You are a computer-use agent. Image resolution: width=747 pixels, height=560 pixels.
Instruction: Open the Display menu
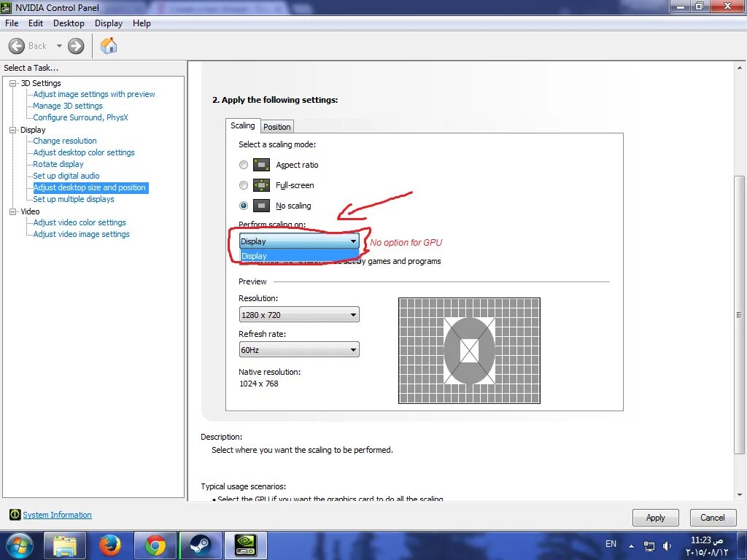[x=109, y=23]
